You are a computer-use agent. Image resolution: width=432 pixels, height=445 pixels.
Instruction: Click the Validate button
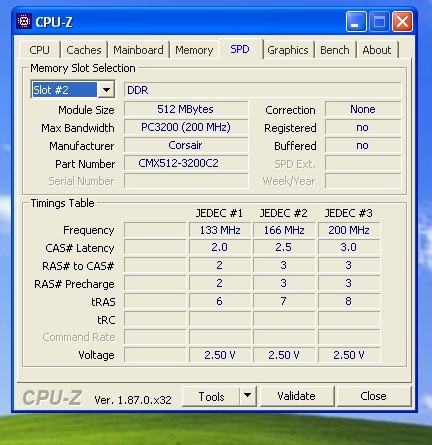pyautogui.click(x=296, y=396)
